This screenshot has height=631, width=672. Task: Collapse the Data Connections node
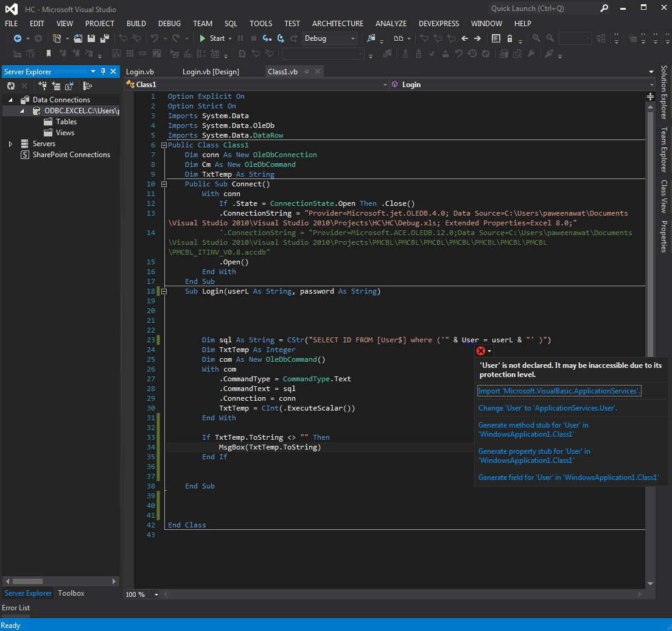11,100
